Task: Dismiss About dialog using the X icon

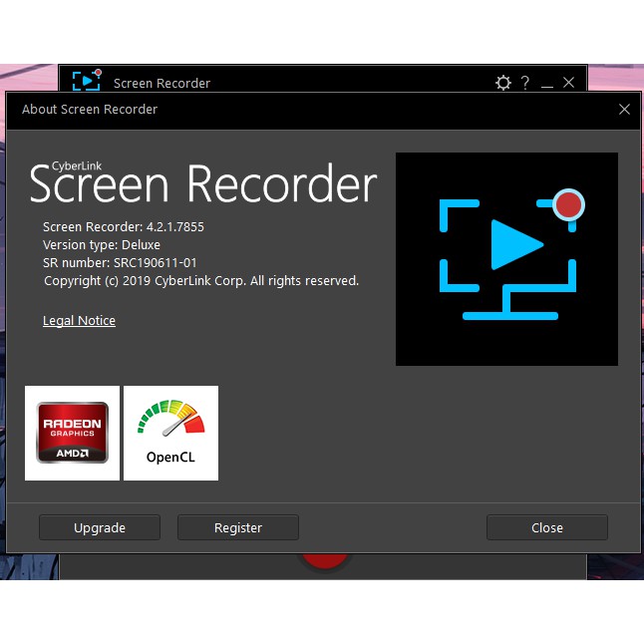Action: [624, 110]
